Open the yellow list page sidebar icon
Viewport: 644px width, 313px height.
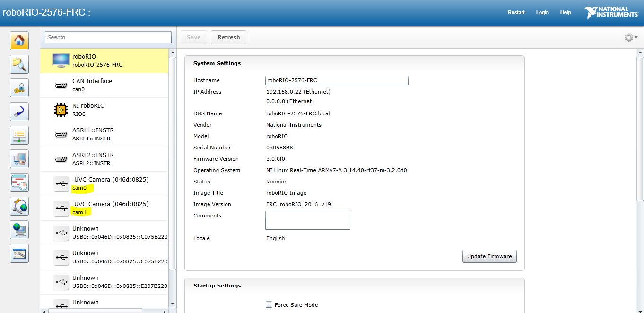[x=19, y=135]
